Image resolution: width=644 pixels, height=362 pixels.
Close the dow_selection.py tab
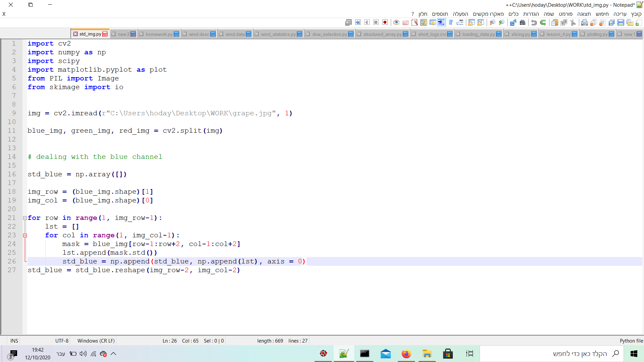[307, 34]
